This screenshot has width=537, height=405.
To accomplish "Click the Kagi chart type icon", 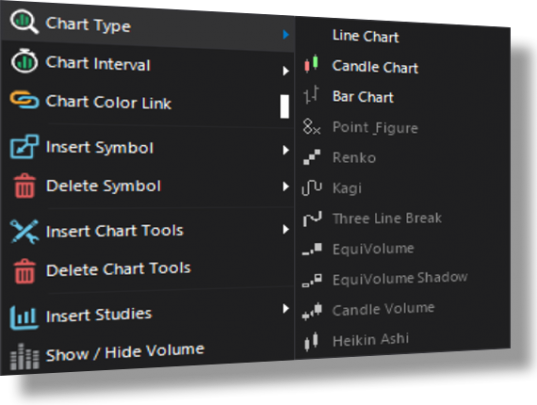I will coord(312,188).
